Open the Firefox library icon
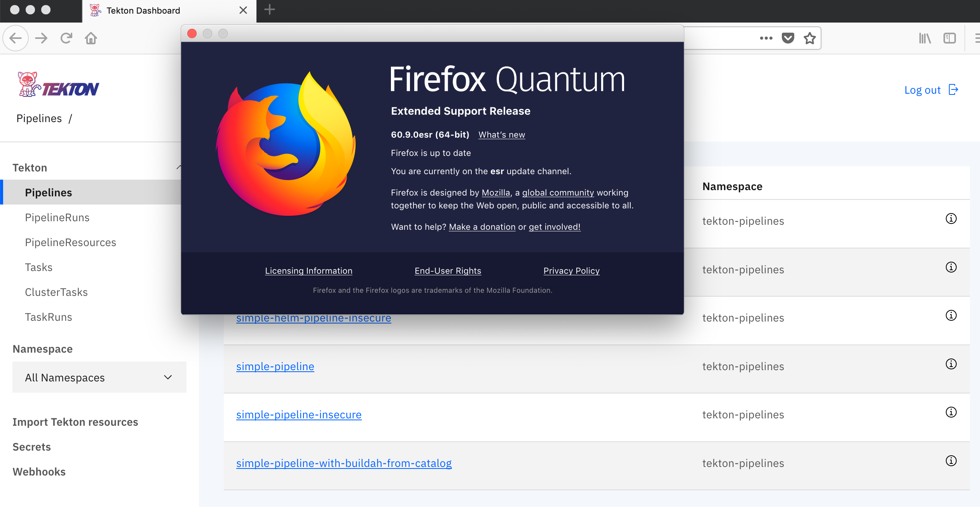 [x=925, y=38]
